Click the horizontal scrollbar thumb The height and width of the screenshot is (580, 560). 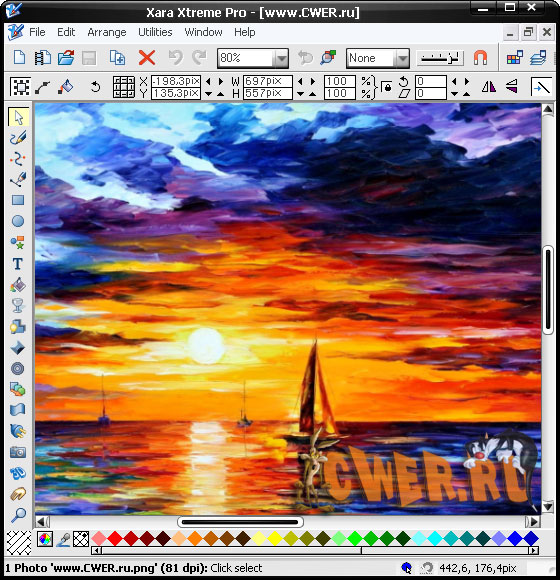(x=240, y=522)
